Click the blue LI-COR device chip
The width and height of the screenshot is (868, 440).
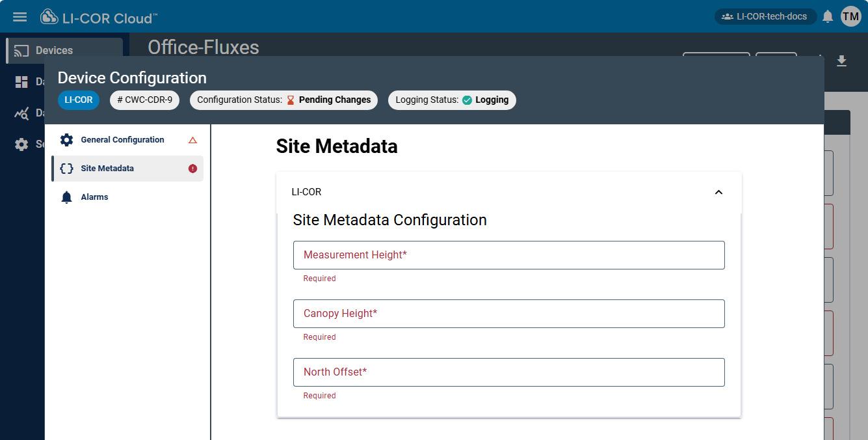(79, 100)
